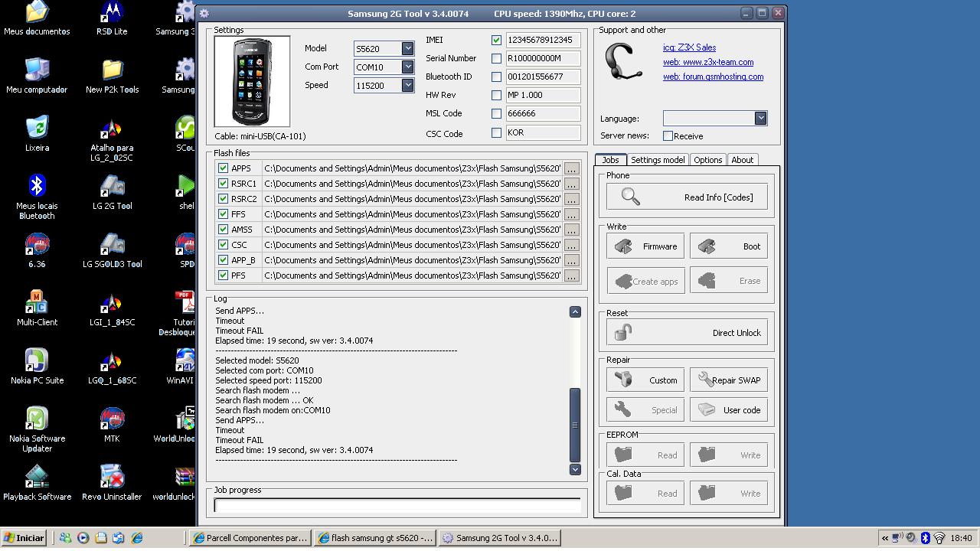This screenshot has width=980, height=551.
Task: Launch 6.36 desktop shortcut
Action: tap(37, 250)
